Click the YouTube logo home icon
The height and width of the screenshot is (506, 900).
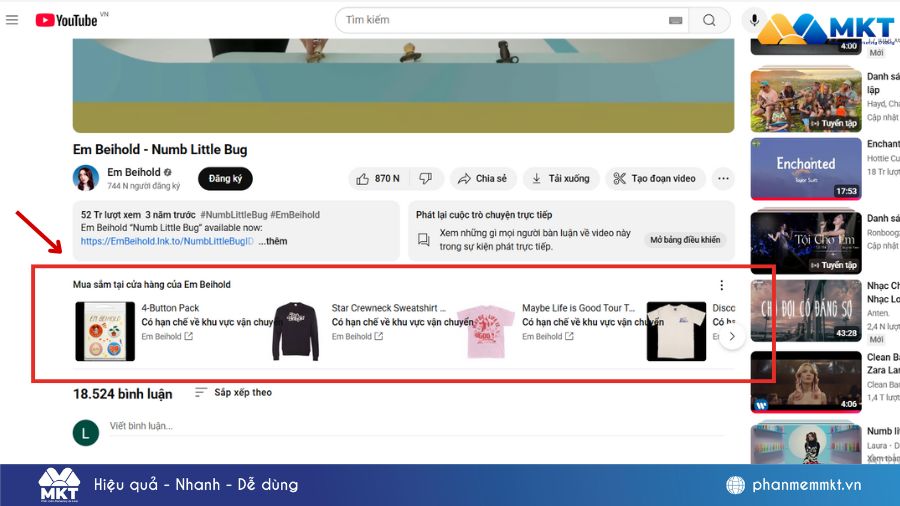[67, 20]
